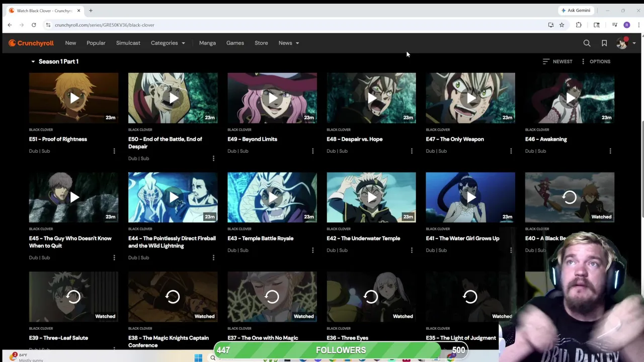This screenshot has height=362, width=644.
Task: Open more options for E47
Action: (511, 151)
